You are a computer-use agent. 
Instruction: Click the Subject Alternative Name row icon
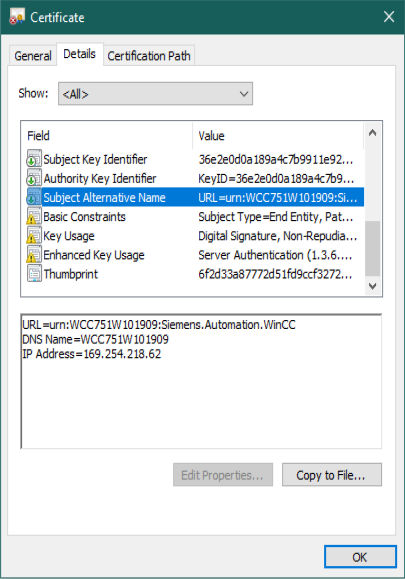[x=34, y=197]
